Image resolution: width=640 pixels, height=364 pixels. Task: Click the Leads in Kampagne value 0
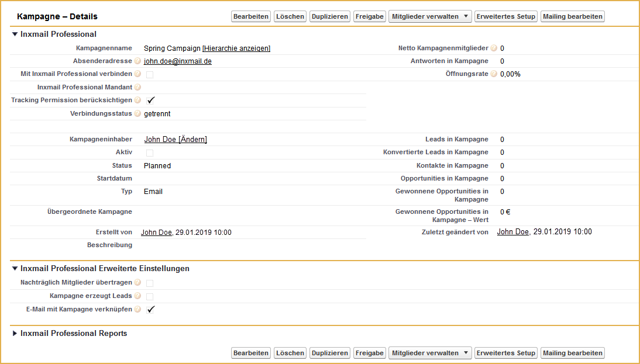pos(502,140)
